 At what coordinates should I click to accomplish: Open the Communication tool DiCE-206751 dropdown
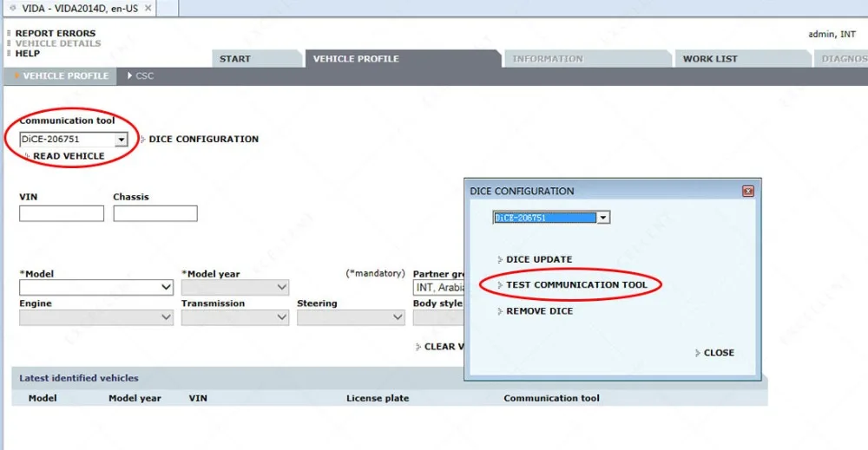click(122, 140)
